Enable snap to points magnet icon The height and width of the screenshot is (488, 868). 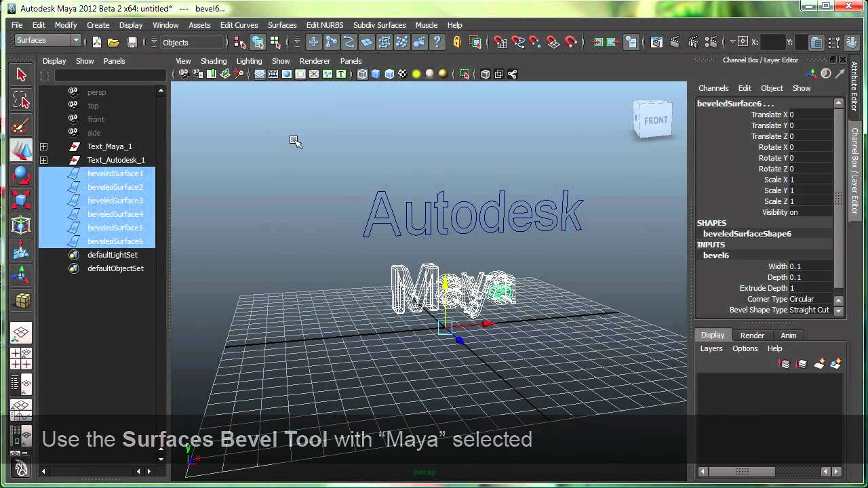click(536, 42)
